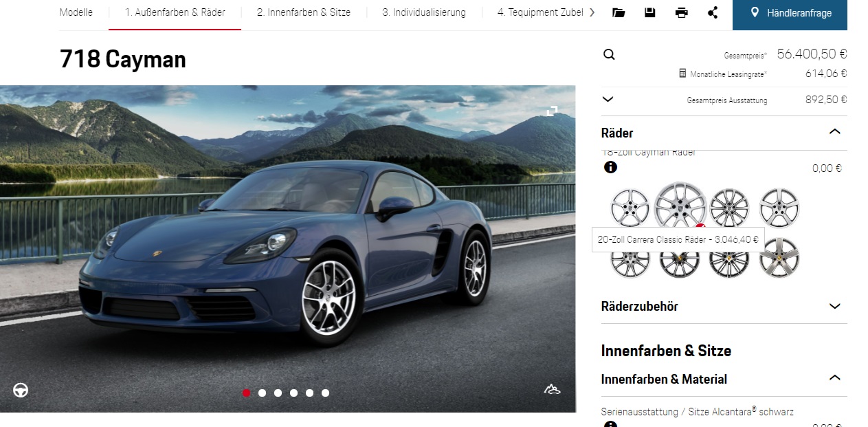The width and height of the screenshot is (868, 427).
Task: View the fifth carousel image via its dot
Action: pyautogui.click(x=309, y=393)
